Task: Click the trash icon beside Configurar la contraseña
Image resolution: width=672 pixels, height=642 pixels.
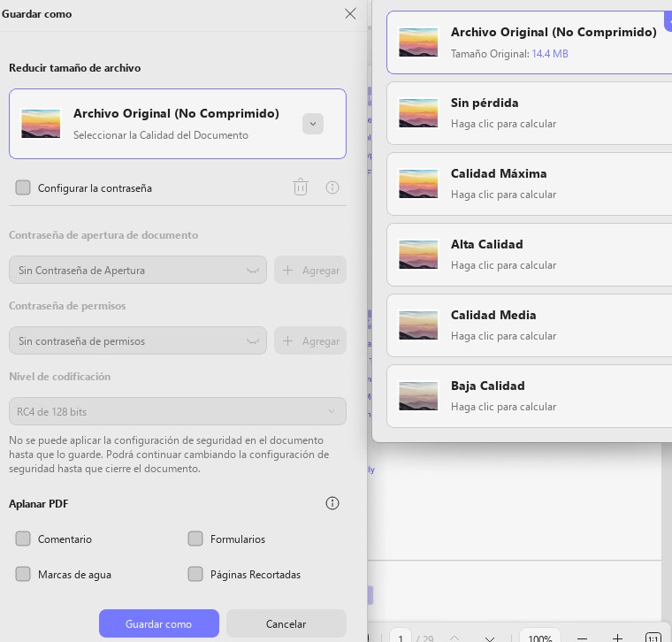Action: tap(301, 187)
